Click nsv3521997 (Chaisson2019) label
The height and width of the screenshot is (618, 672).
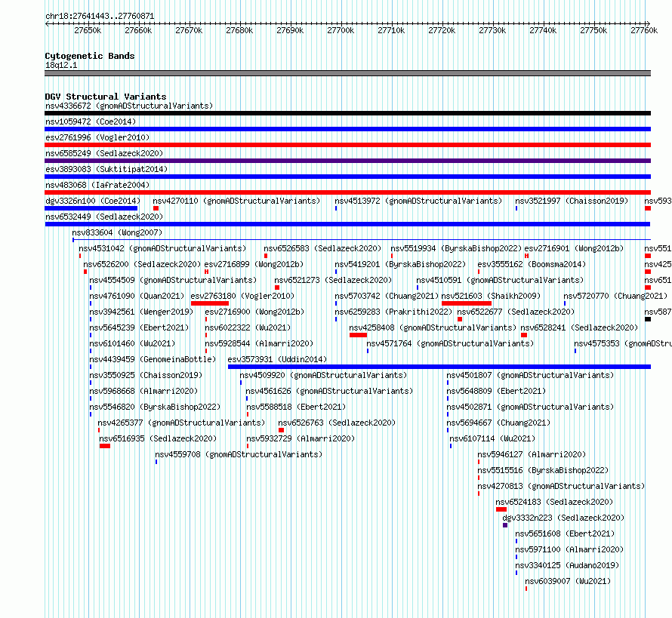tap(572, 201)
